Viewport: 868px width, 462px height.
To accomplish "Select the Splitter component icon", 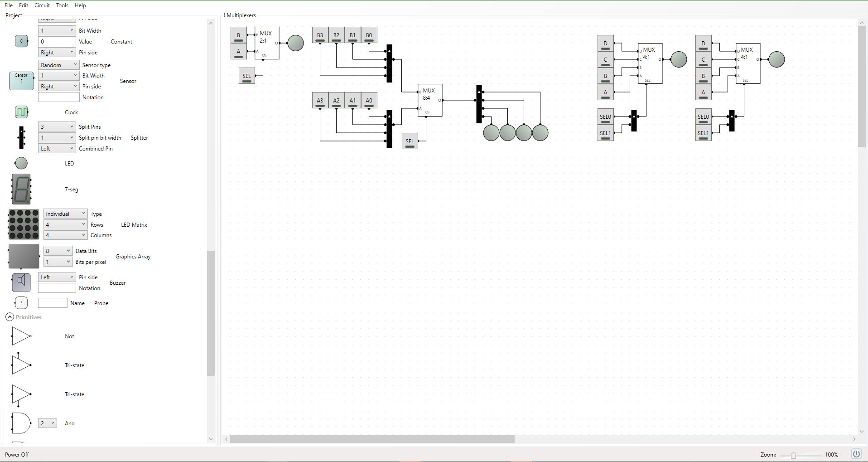I will (x=21, y=137).
